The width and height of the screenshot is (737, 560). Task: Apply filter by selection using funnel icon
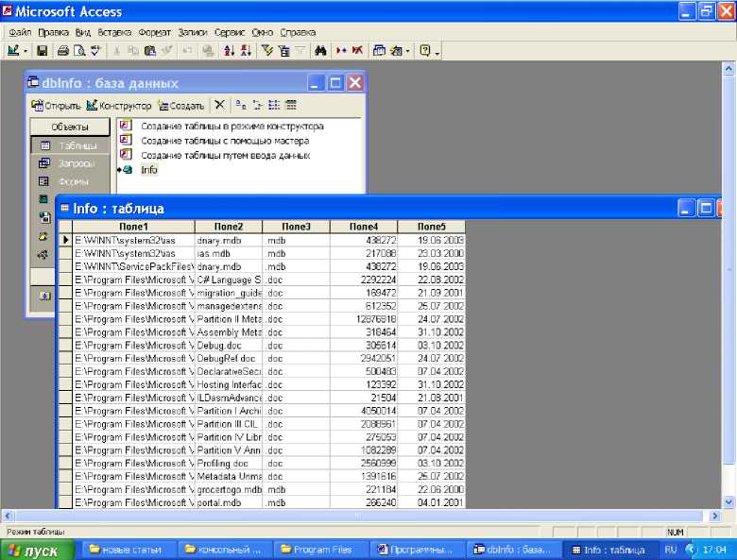(267, 50)
